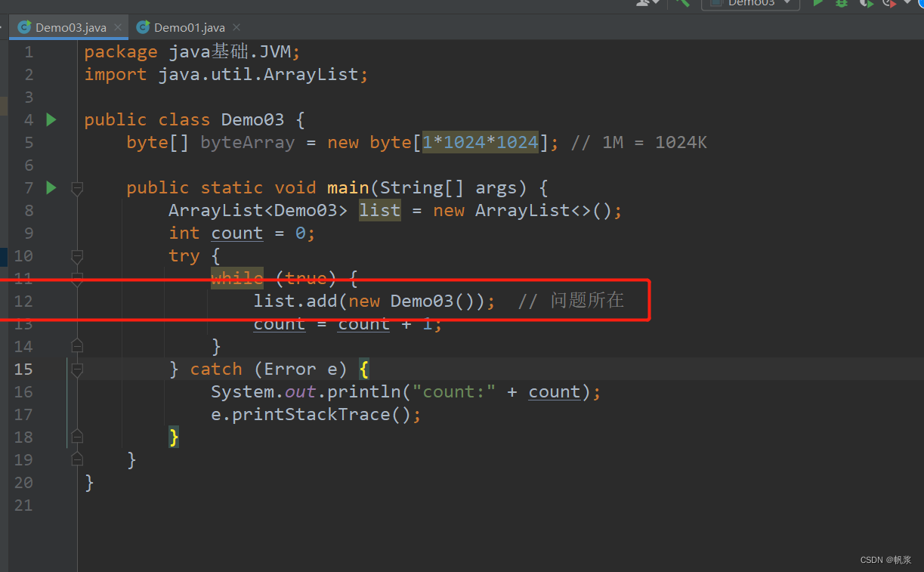Click 'System.out.println' call

[305, 391]
